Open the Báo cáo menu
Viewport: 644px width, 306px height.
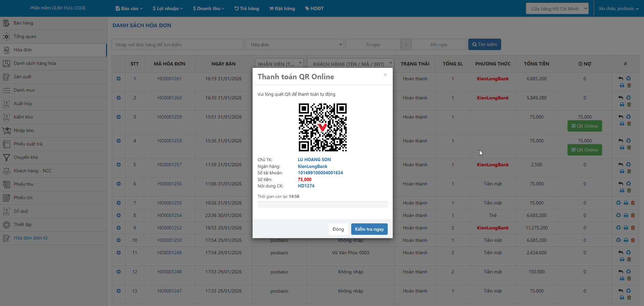pos(129,8)
